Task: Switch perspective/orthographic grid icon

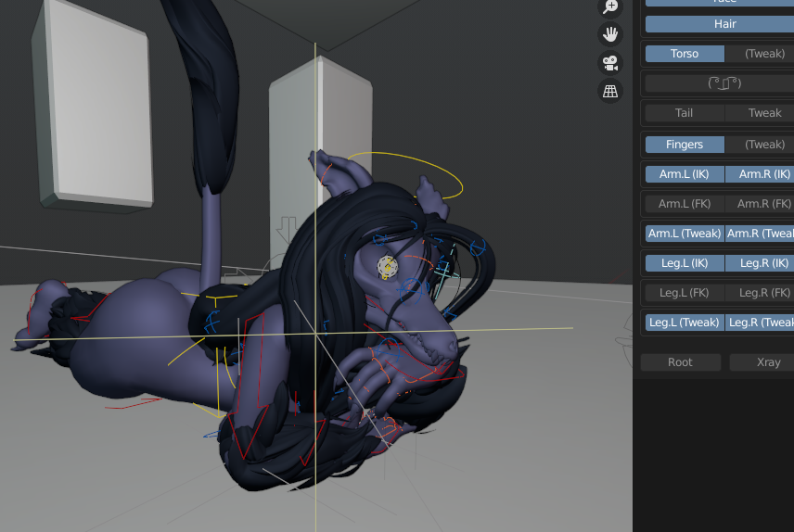Action: tap(610, 91)
